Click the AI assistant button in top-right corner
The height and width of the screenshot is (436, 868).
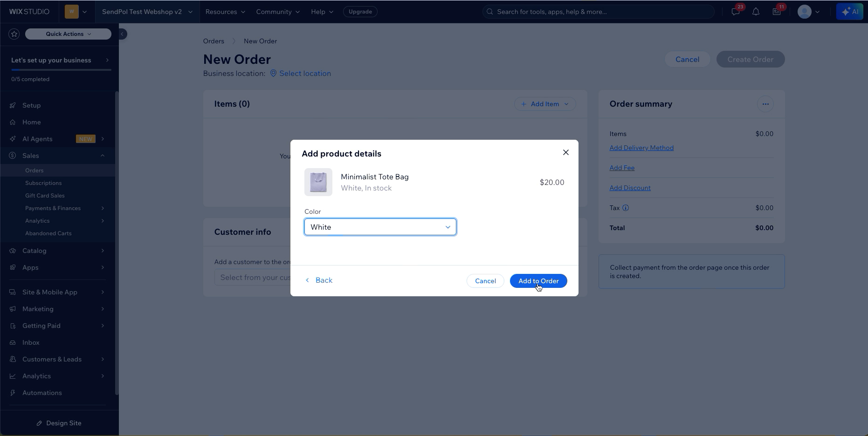pos(850,12)
